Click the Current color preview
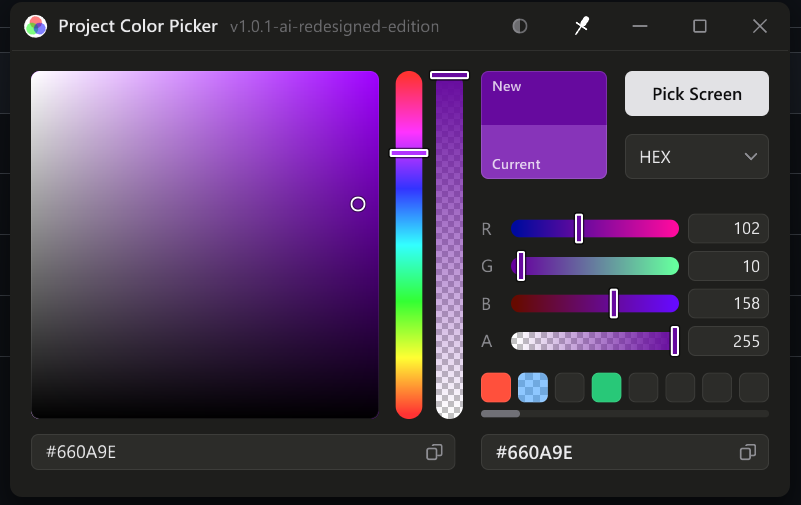Image resolution: width=801 pixels, height=505 pixels. 544,152
